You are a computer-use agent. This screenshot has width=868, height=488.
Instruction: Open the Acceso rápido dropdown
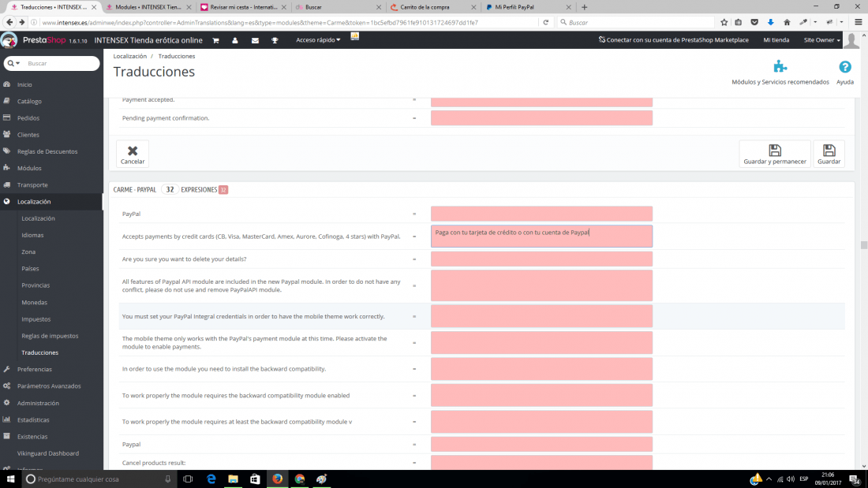pyautogui.click(x=318, y=40)
